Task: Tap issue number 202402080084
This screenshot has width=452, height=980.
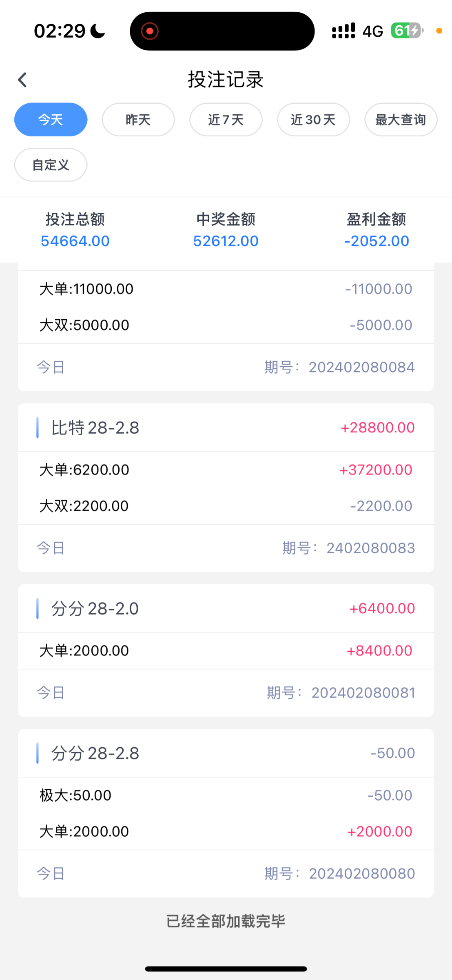Action: (361, 367)
